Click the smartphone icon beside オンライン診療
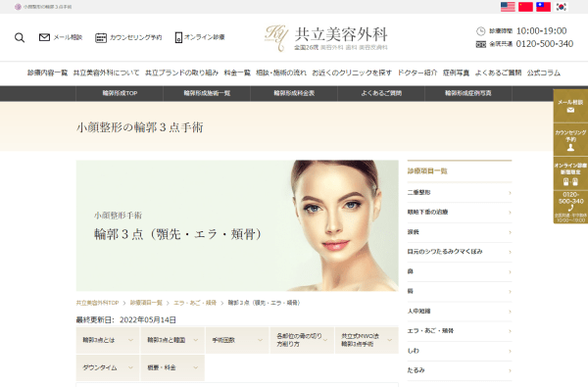588x387 pixels. [x=178, y=37]
